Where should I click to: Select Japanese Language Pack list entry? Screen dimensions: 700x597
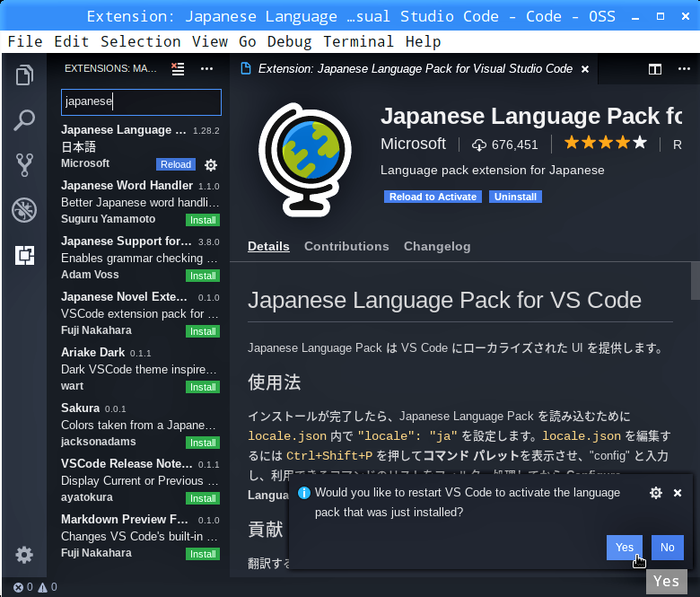click(x=138, y=147)
